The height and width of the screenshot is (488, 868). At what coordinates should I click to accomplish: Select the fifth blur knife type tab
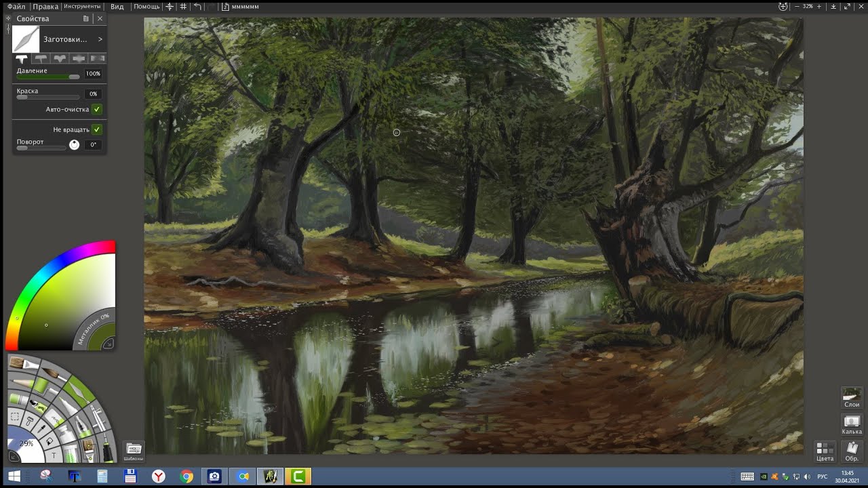click(x=97, y=58)
